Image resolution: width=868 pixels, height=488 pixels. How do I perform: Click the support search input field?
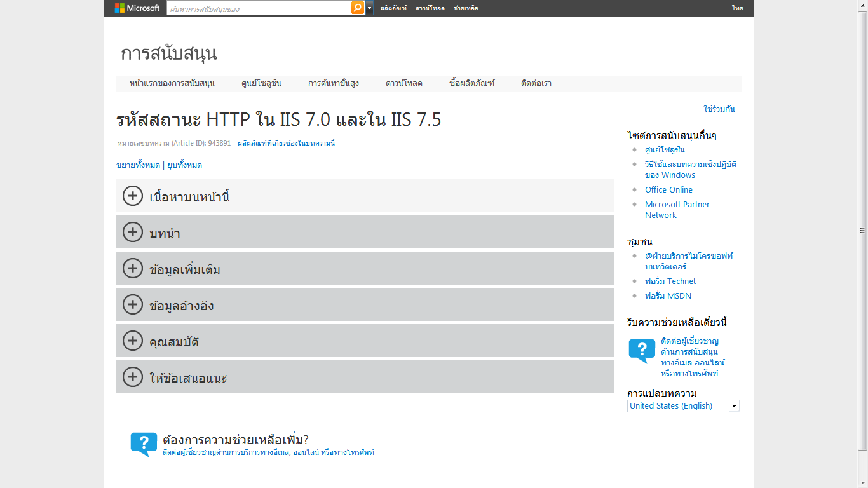coord(259,8)
